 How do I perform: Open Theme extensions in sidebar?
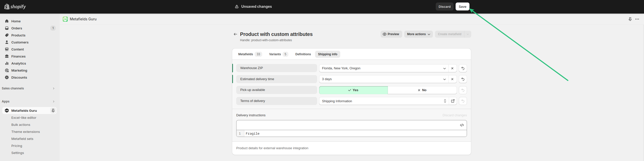(x=25, y=132)
